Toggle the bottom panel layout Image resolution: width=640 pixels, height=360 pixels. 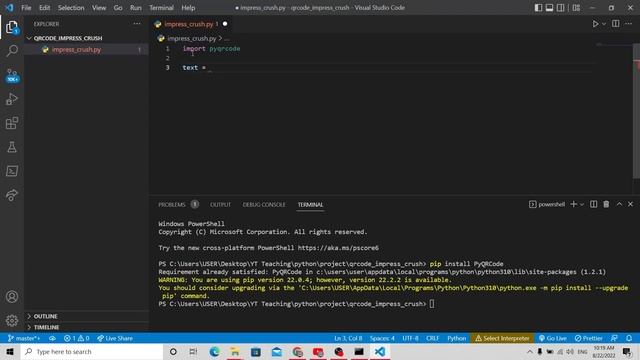[x=549, y=8]
